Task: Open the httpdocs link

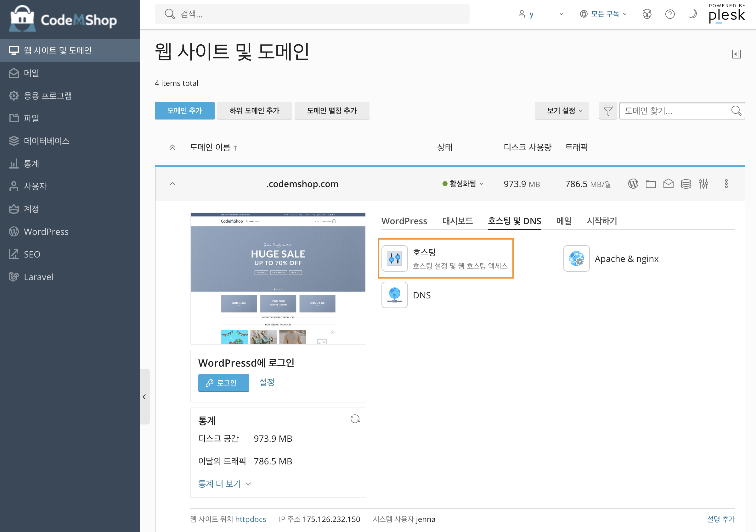Action: (x=250, y=519)
